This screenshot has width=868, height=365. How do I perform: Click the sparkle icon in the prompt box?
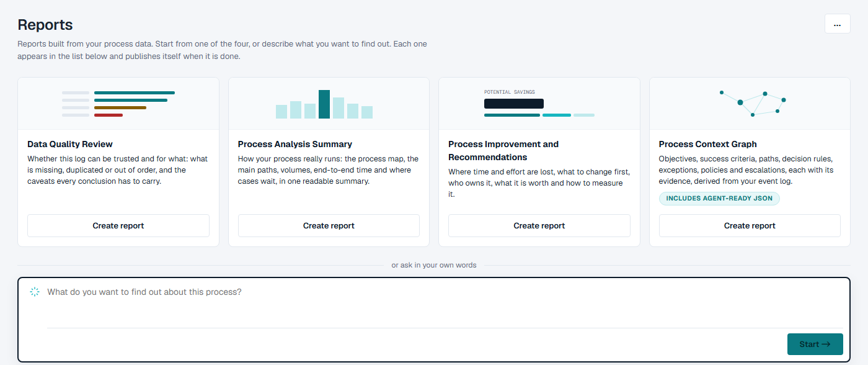click(35, 292)
